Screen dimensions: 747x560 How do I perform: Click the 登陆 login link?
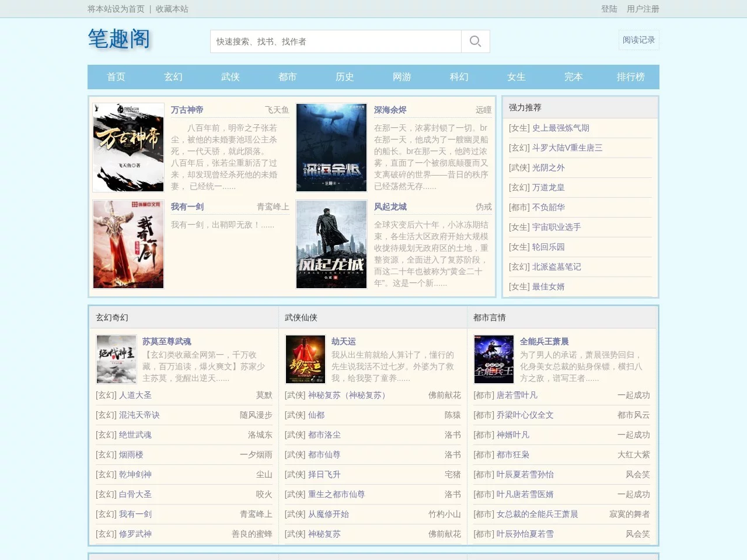(x=609, y=9)
